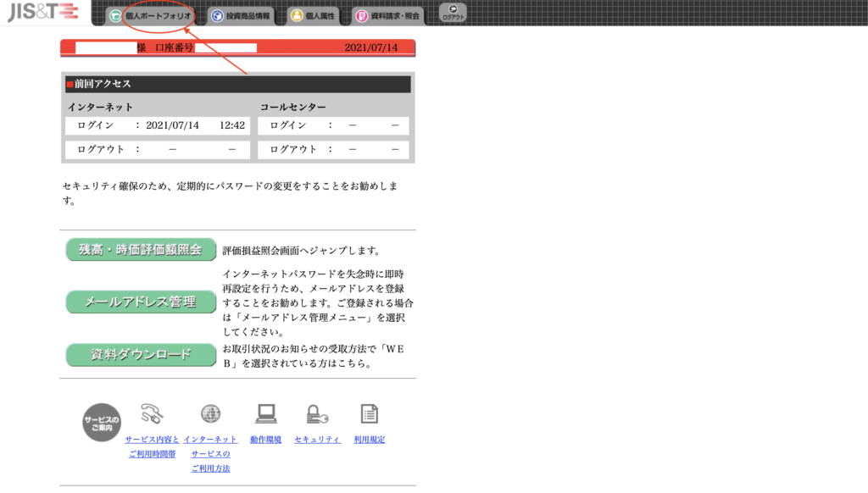Image resolution: width=868 pixels, height=493 pixels.
Task: Click the JIS&T logo
Action: [x=42, y=12]
